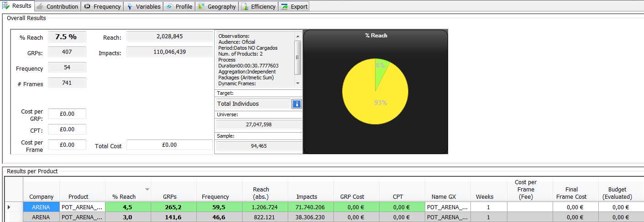Click the CPT value field in Overall Results
This screenshot has width=644, height=222.
point(67,129)
